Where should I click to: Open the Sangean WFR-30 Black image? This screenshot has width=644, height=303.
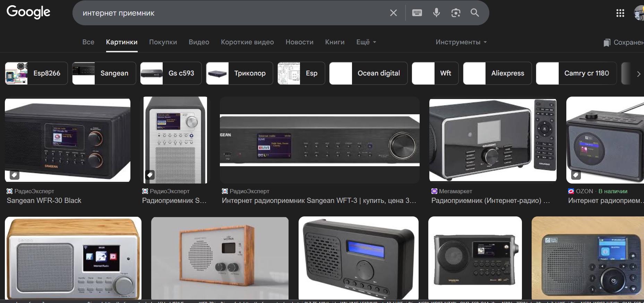pos(68,140)
